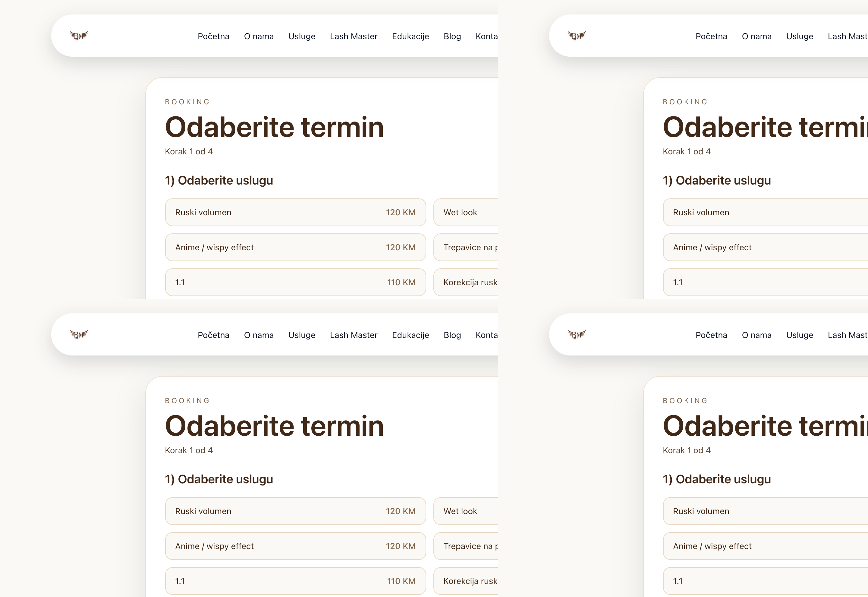This screenshot has width=868, height=597.
Task: Choose Ruski volumen in the bottom-right copy
Action: coord(766,511)
